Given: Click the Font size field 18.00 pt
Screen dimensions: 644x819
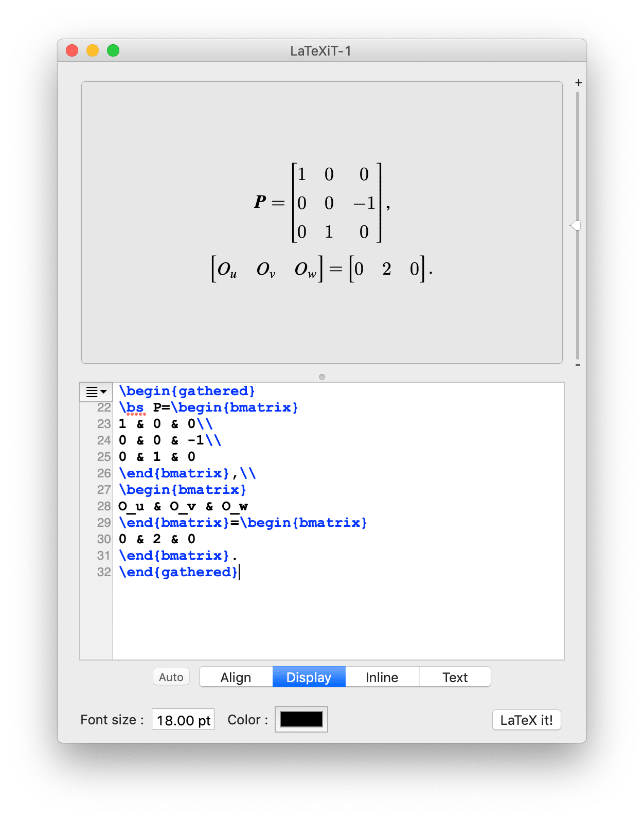Looking at the screenshot, I should (x=183, y=720).
